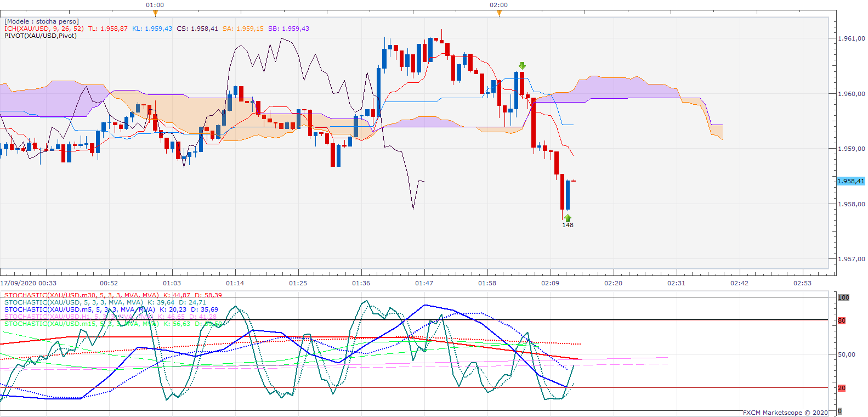Click the teal "K: 39,64" stochastic value

tap(161, 302)
